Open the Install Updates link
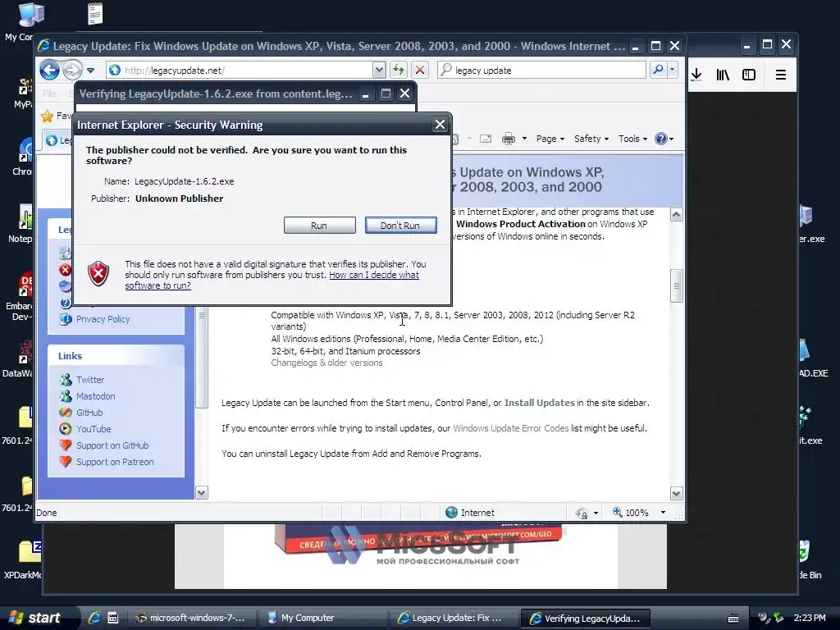The width and height of the screenshot is (840, 630). click(540, 403)
